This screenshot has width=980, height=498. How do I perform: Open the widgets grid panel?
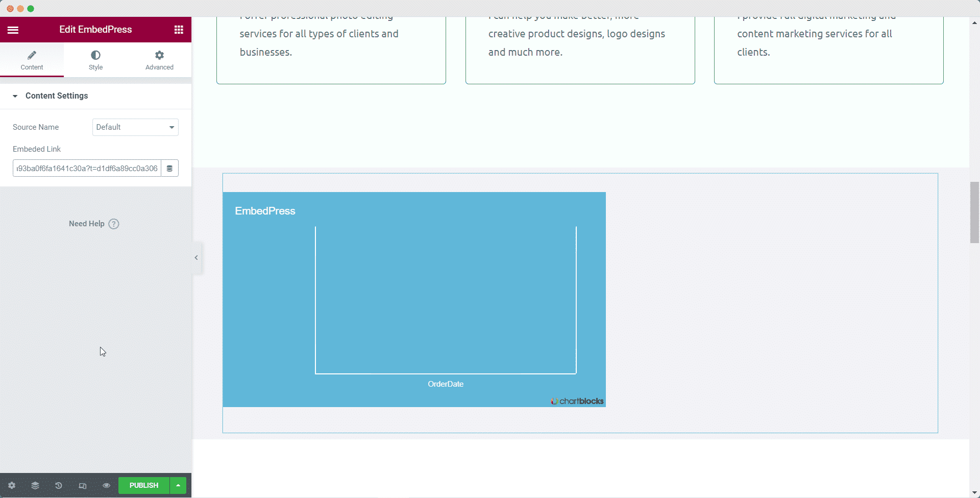pos(179,30)
